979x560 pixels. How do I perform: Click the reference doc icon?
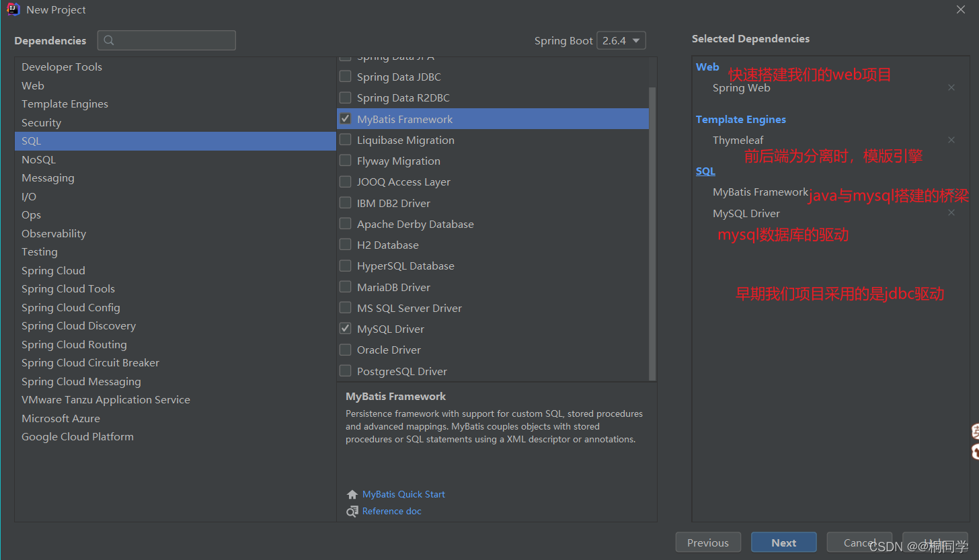pos(352,512)
